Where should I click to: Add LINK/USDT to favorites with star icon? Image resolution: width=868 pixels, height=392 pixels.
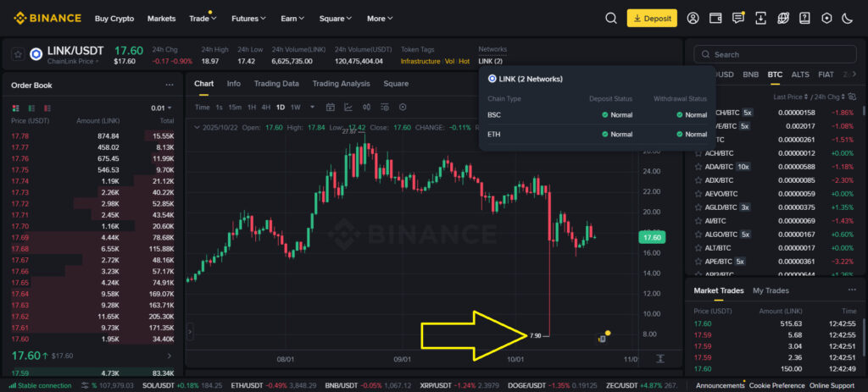(17, 54)
